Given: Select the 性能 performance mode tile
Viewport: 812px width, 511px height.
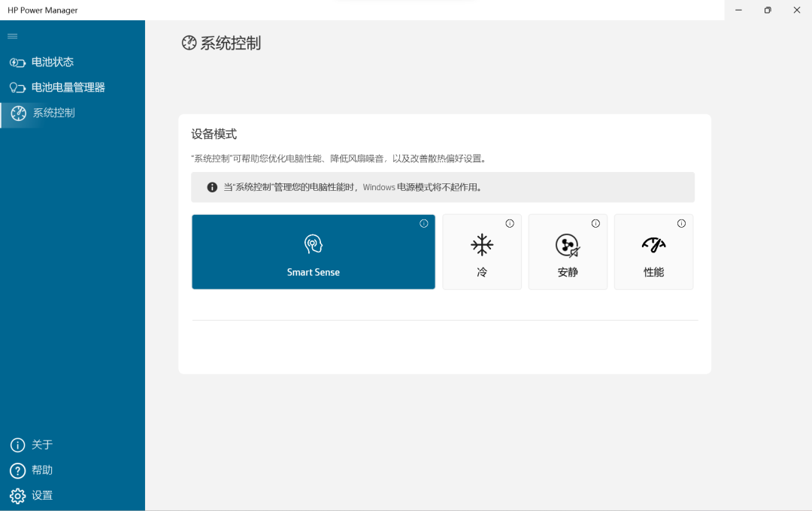Looking at the screenshot, I should pos(653,252).
